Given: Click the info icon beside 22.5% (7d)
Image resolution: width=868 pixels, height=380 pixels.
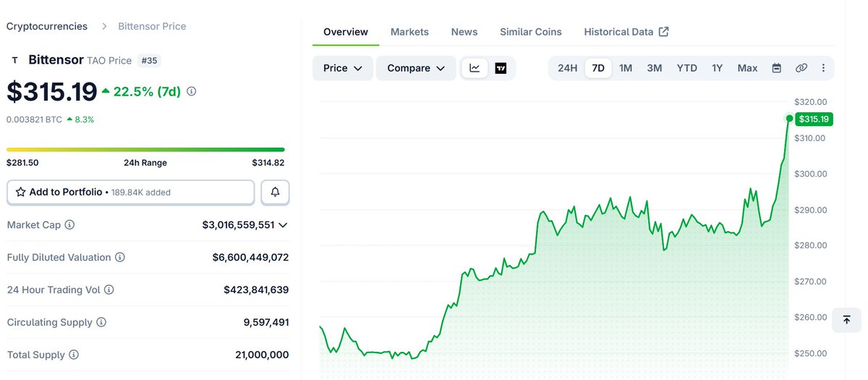Looking at the screenshot, I should pyautogui.click(x=191, y=92).
